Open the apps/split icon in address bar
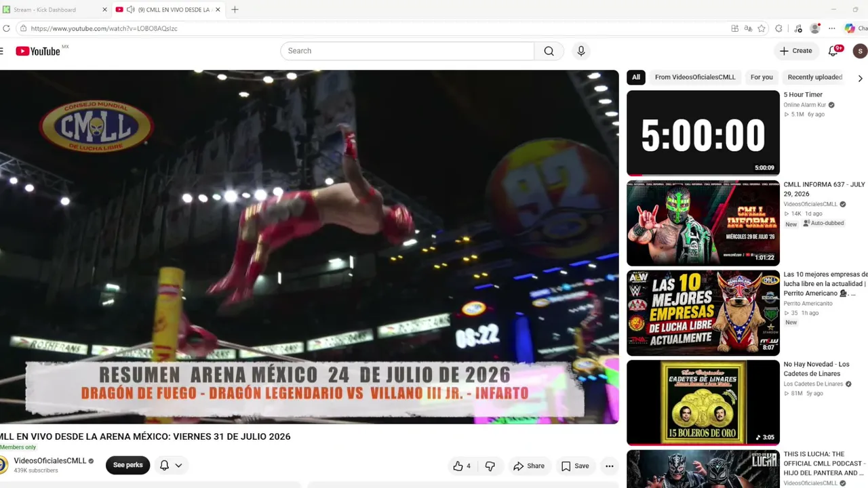Screen dimensions: 868x488 pyautogui.click(x=734, y=28)
